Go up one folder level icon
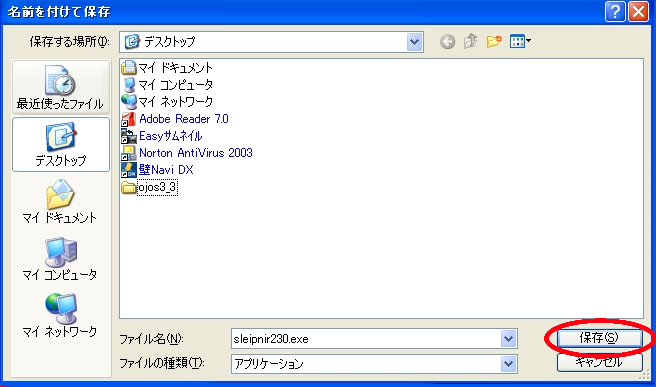This screenshot has width=656, height=387. (471, 41)
